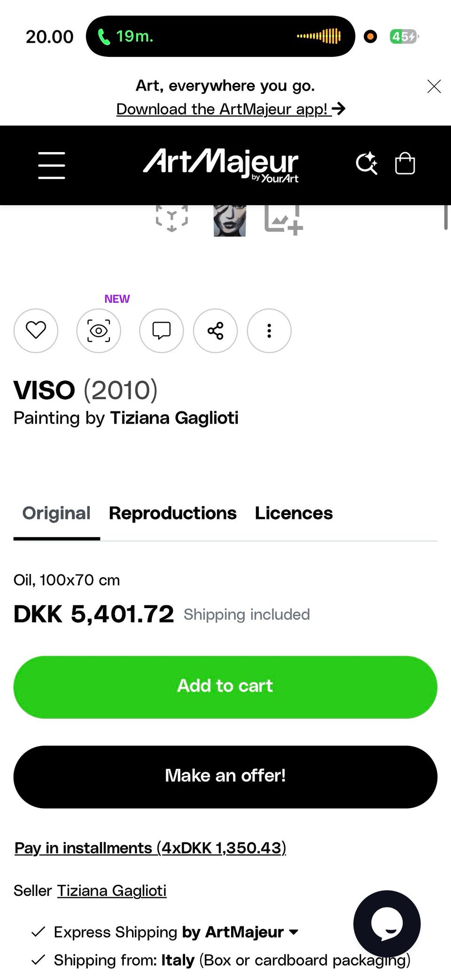
Task: Select the portrait painting thumbnail
Action: click(229, 220)
